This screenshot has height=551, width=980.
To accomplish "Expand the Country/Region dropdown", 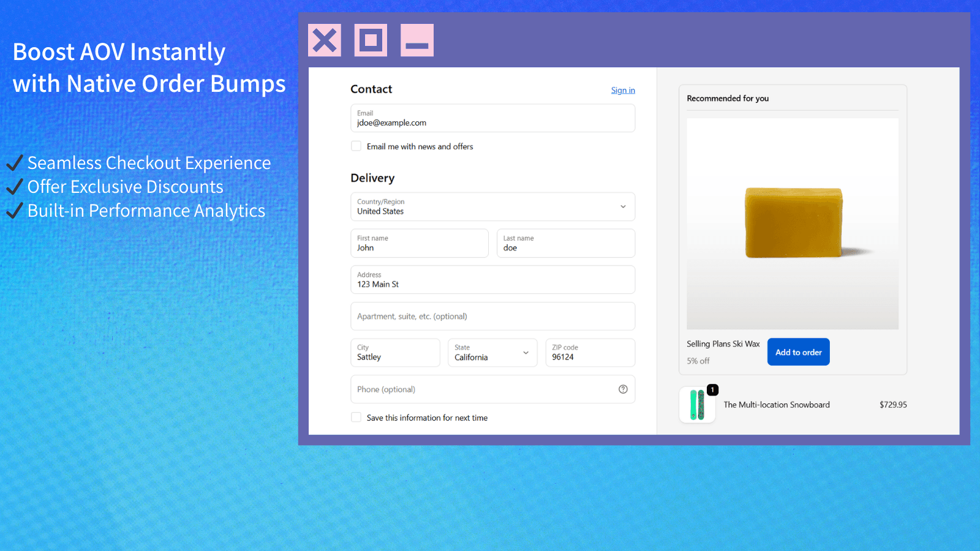I will [493, 207].
